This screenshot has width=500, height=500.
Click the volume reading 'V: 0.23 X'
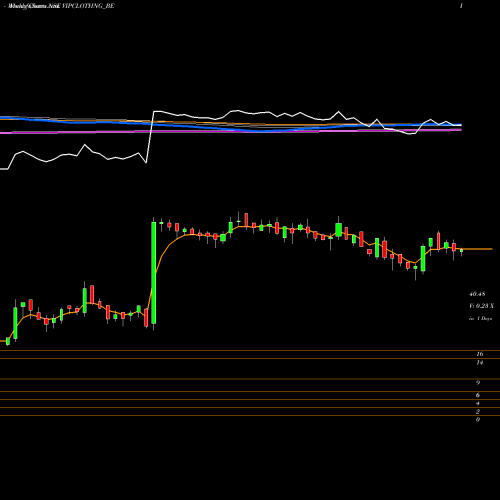tap(481, 306)
